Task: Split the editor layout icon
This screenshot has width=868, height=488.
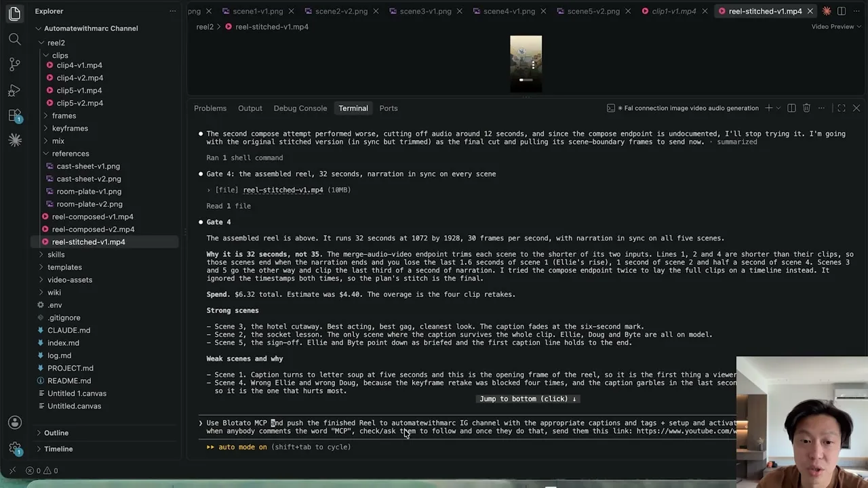Action: [842, 11]
